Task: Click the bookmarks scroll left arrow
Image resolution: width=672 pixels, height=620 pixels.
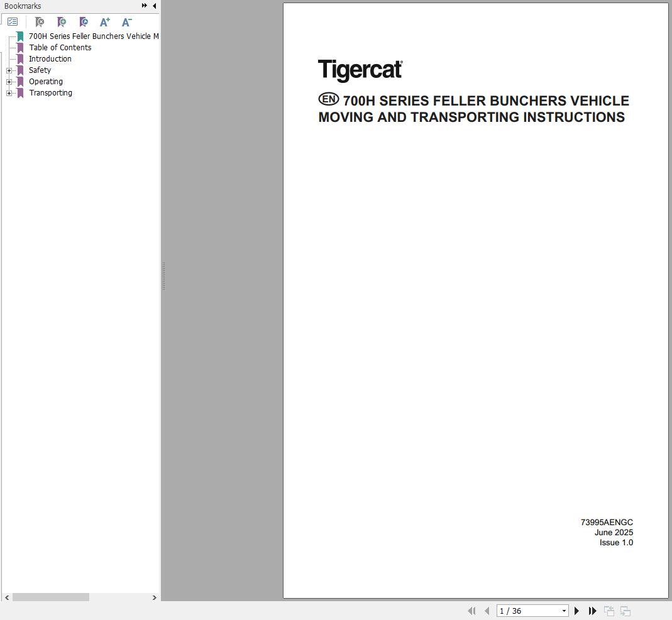Action: click(x=7, y=597)
